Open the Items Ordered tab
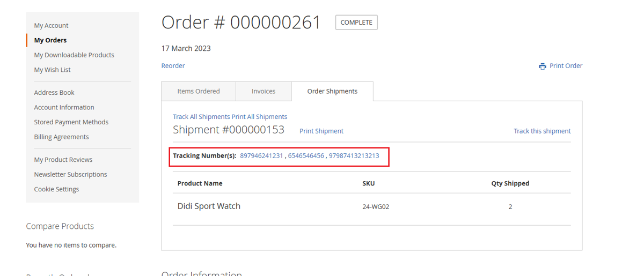644x276 pixels. click(x=199, y=91)
